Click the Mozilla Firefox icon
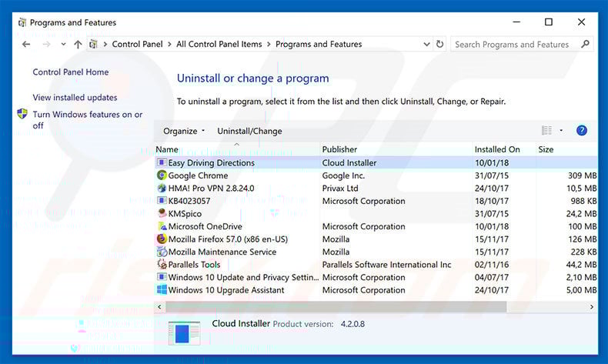 pyautogui.click(x=162, y=239)
